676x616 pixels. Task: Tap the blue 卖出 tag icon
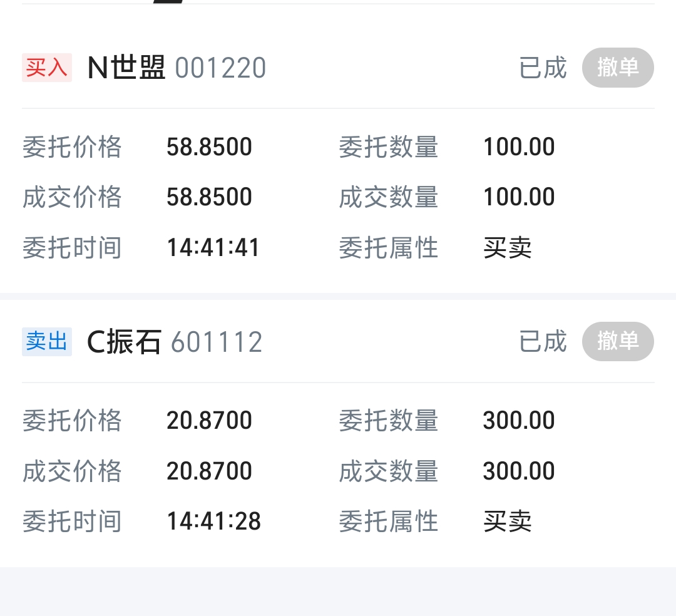click(x=47, y=342)
